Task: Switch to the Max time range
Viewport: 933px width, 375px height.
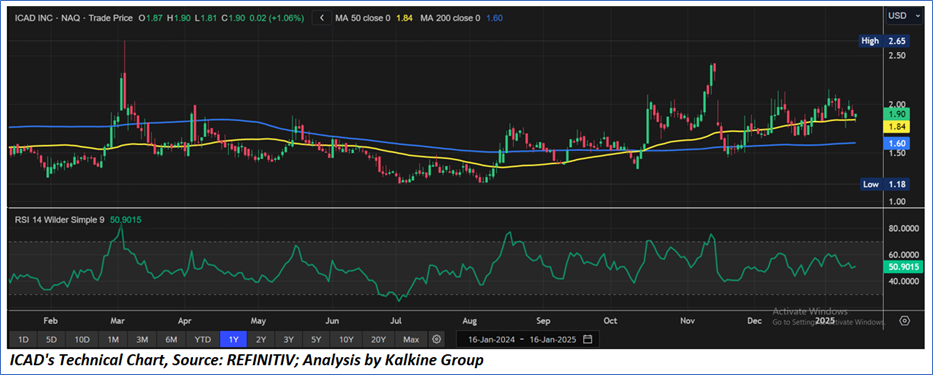Action: pos(411,339)
